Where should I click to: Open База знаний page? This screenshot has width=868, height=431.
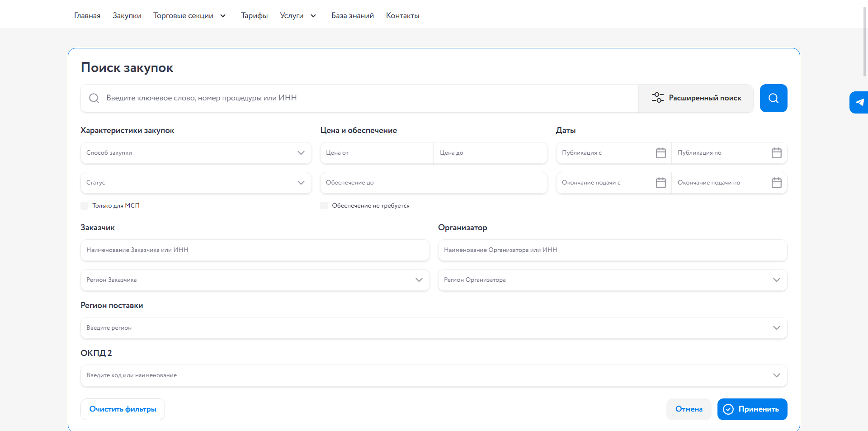[x=353, y=16]
